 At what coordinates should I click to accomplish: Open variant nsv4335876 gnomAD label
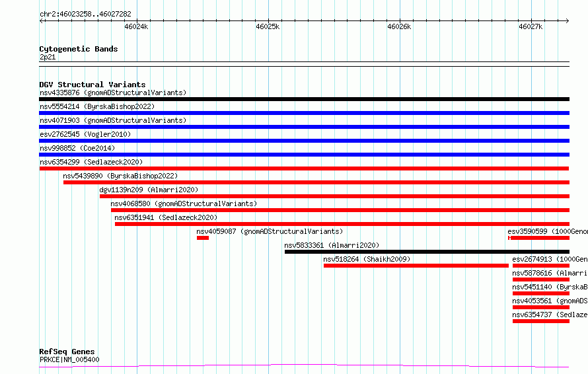click(113, 93)
